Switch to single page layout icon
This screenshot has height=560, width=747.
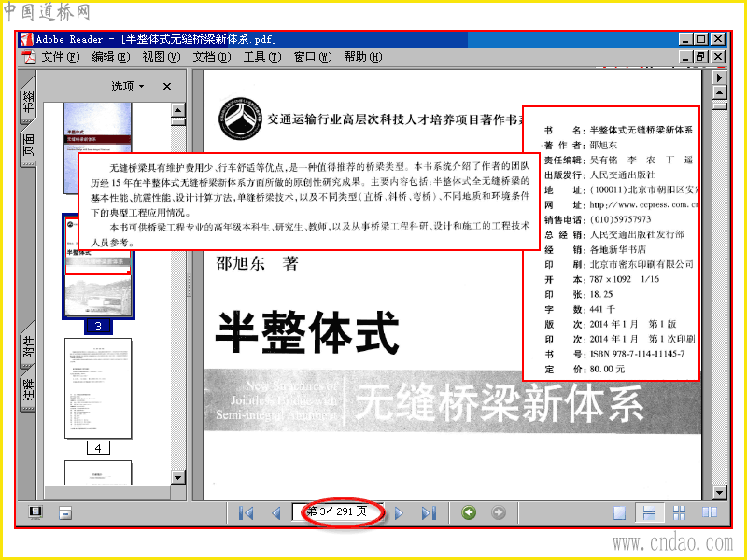coord(619,512)
